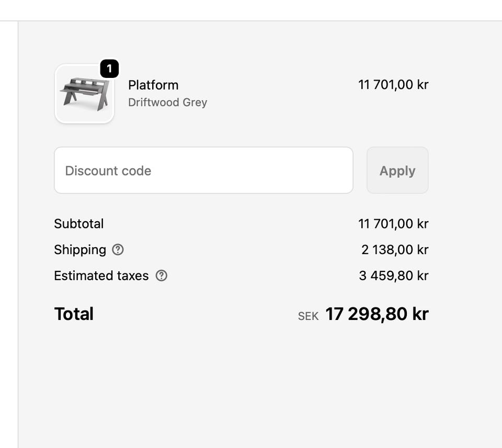Click the Platform product name

click(x=153, y=85)
